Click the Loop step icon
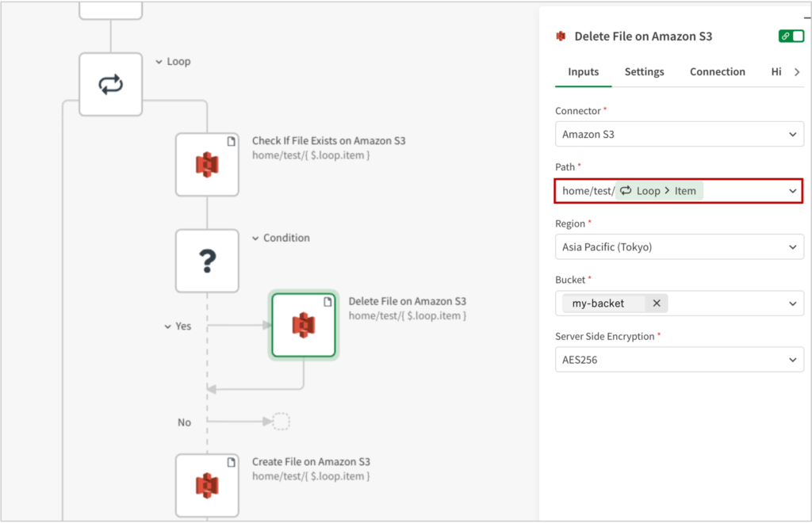This screenshot has height=523, width=812. pyautogui.click(x=110, y=85)
